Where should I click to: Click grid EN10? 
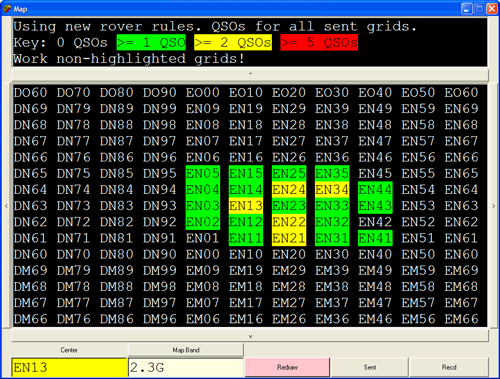(246, 254)
